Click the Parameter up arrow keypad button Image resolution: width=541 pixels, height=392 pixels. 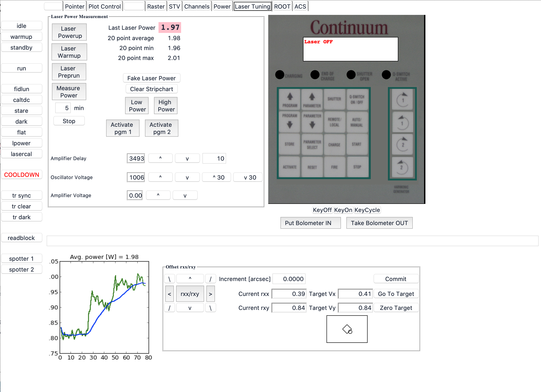pyautogui.click(x=312, y=100)
